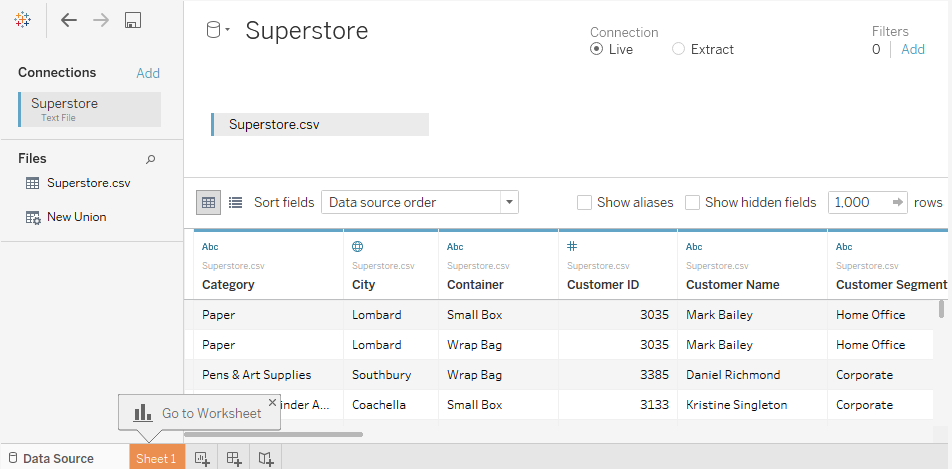Select the Category column header
952x469 pixels.
[228, 284]
